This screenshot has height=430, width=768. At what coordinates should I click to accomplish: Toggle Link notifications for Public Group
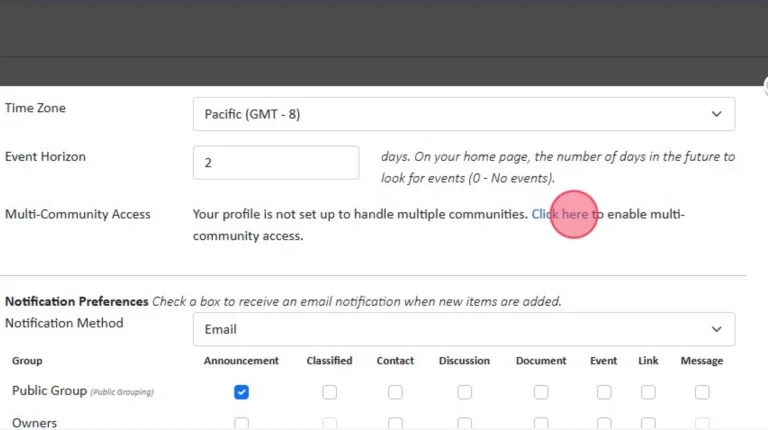(x=648, y=392)
